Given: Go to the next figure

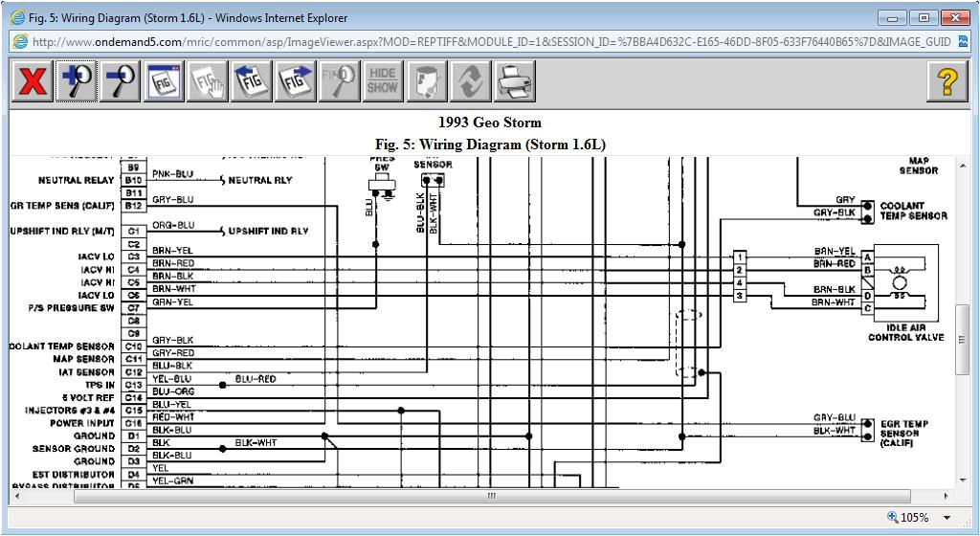Looking at the screenshot, I should coord(296,81).
